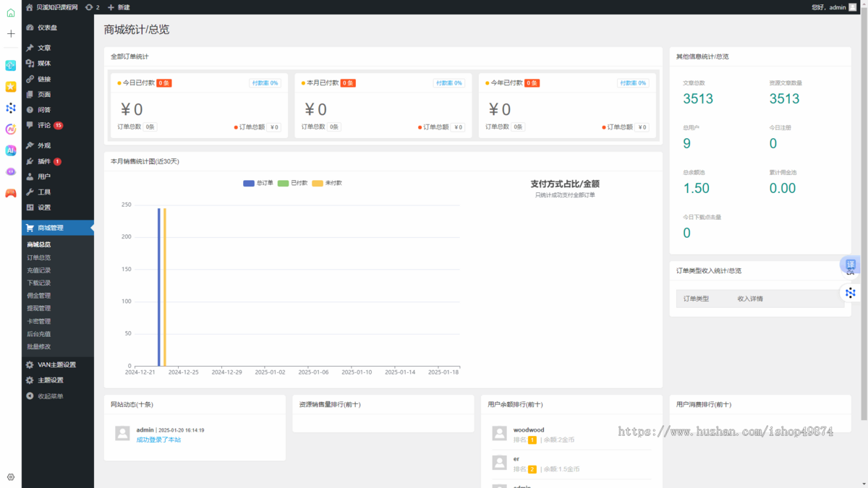868x488 pixels.
Task: Click the 付款率 0% tag in 本月已付款 card
Action: click(448, 83)
